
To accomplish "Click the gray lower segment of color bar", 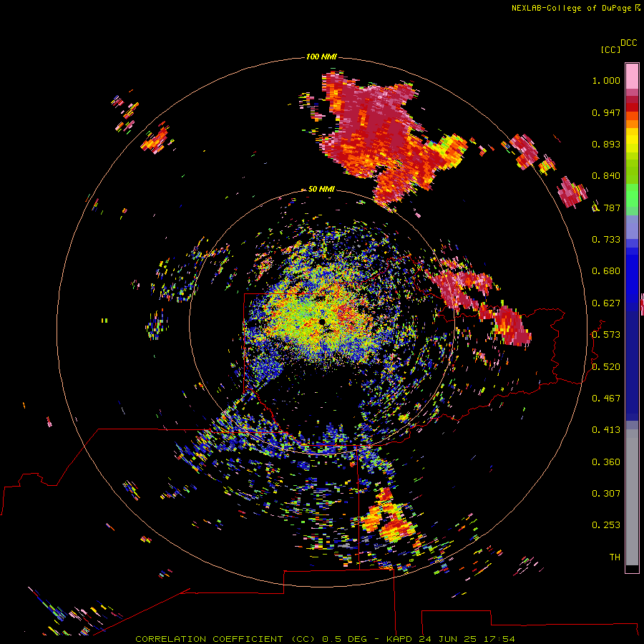I will tap(632, 497).
